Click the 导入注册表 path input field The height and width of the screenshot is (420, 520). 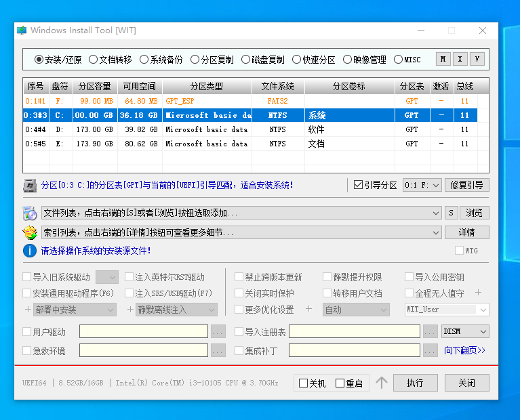(x=355, y=331)
